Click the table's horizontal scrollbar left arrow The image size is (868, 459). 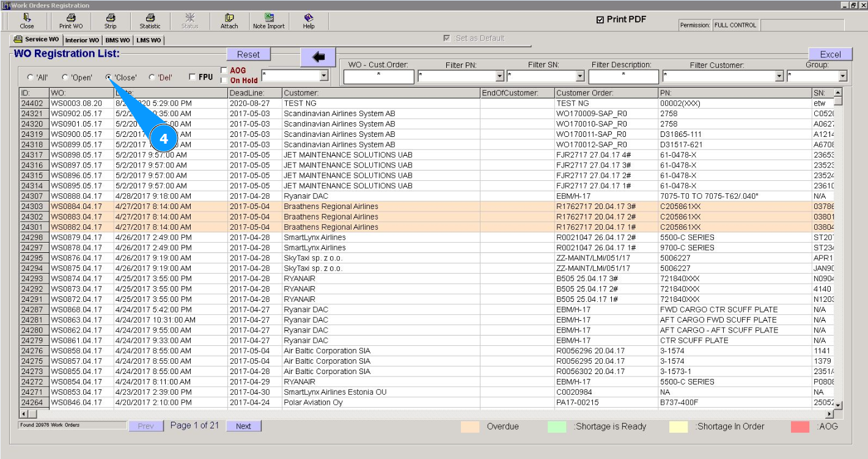(24, 414)
